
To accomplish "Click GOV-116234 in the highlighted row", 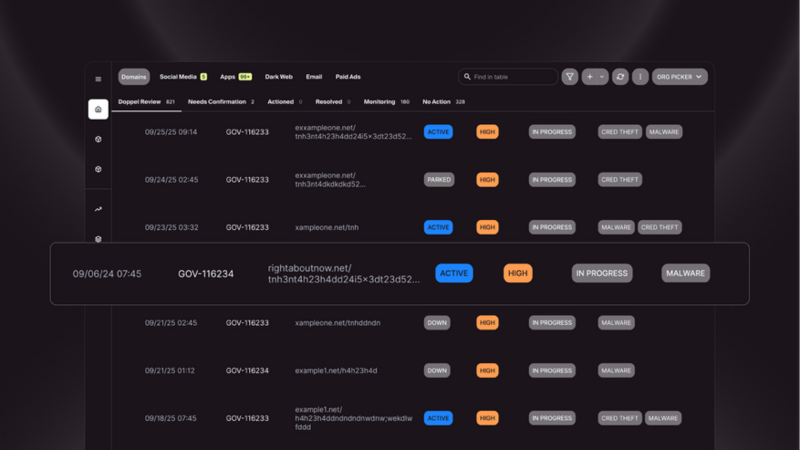I will click(205, 274).
